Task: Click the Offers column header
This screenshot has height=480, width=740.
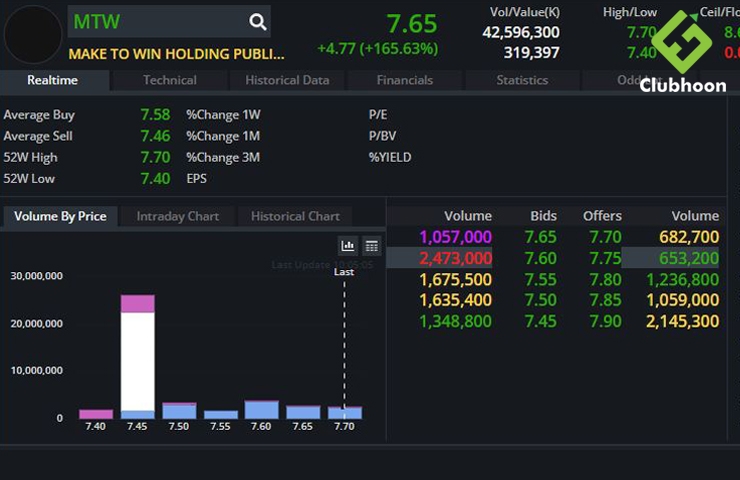Action: 602,216
